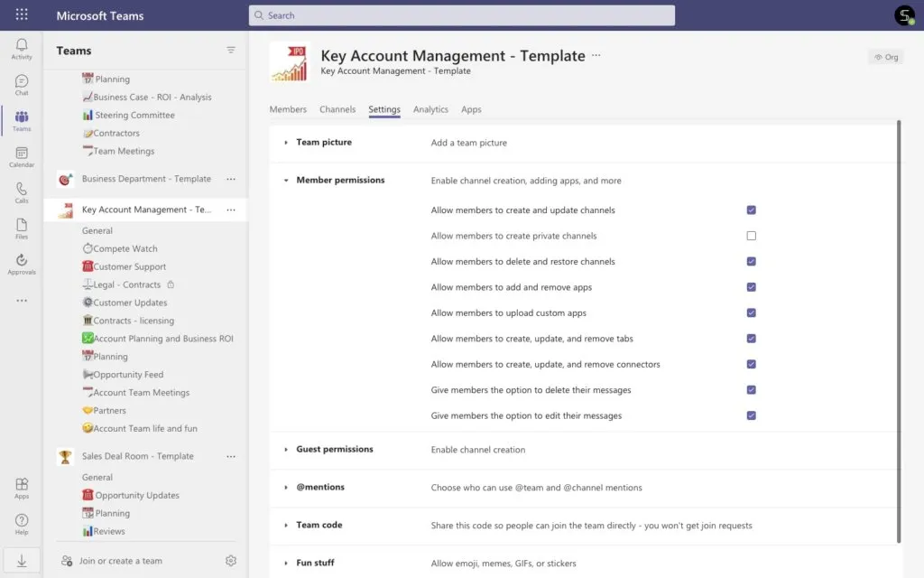Screen dimensions: 924x578
Task: Toggle allow members to create and update channels
Action: coord(752,210)
